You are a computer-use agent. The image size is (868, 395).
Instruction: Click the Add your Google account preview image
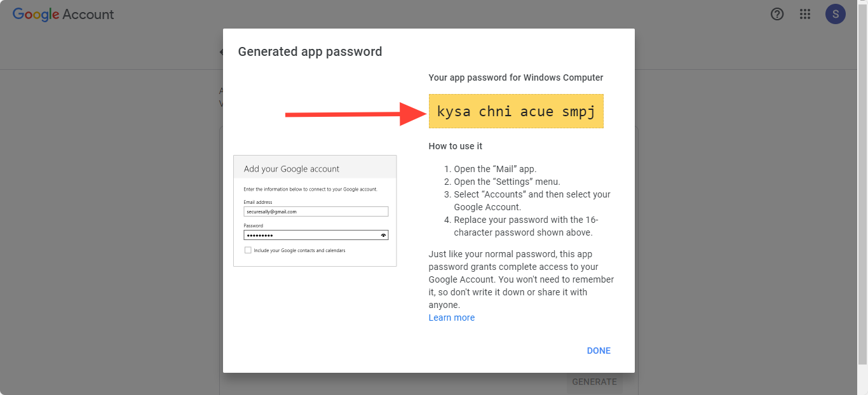(x=315, y=211)
